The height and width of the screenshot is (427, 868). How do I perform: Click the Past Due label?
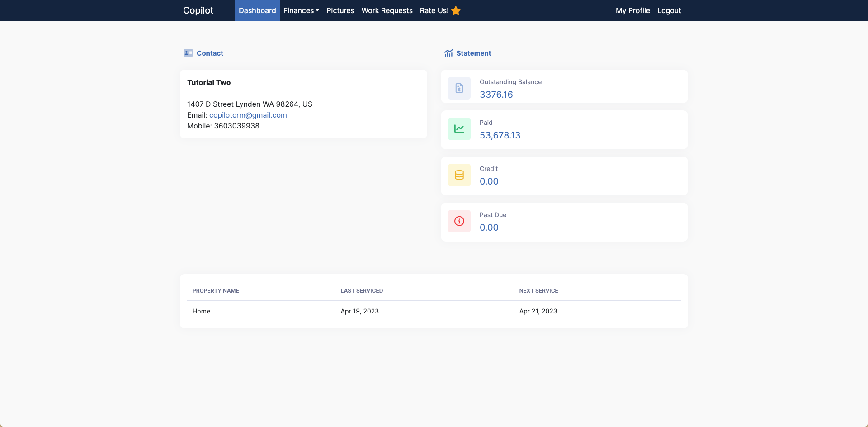tap(493, 215)
